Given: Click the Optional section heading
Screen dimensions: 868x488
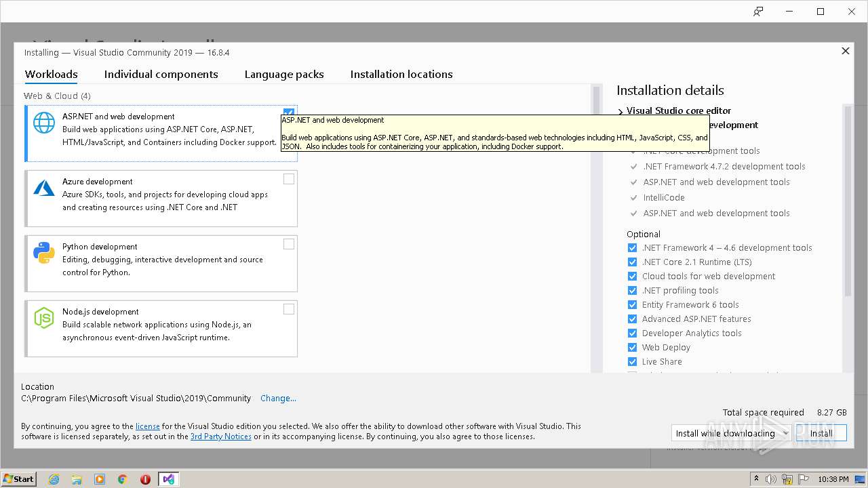Looking at the screenshot, I should click(644, 235).
